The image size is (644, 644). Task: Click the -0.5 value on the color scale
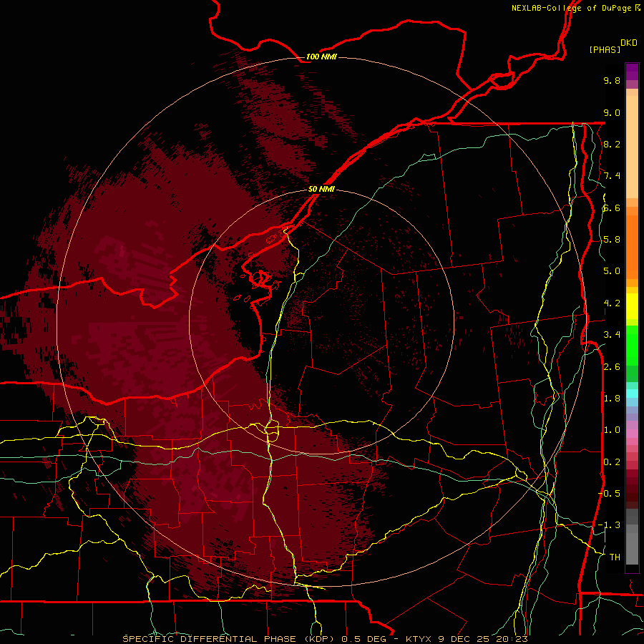tap(609, 493)
